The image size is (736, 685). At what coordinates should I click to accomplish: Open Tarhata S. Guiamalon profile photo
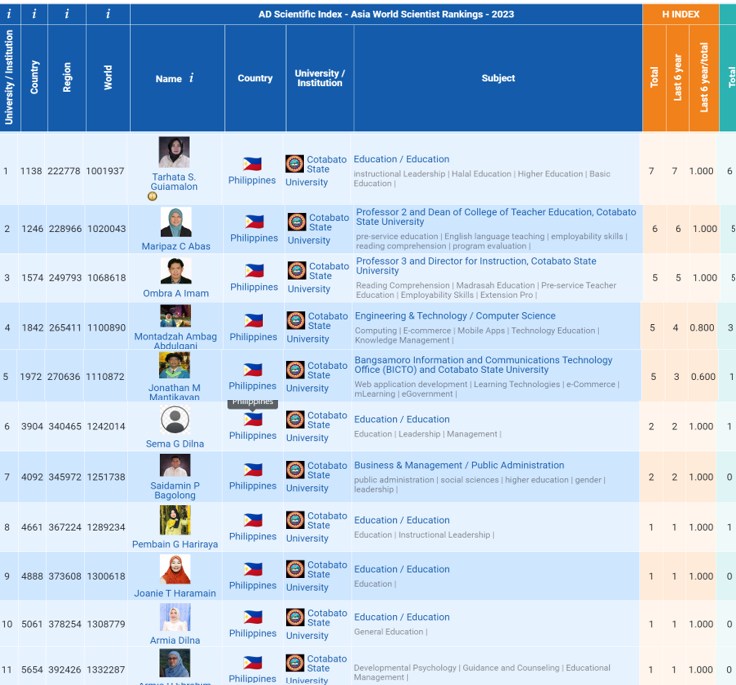[x=174, y=152]
